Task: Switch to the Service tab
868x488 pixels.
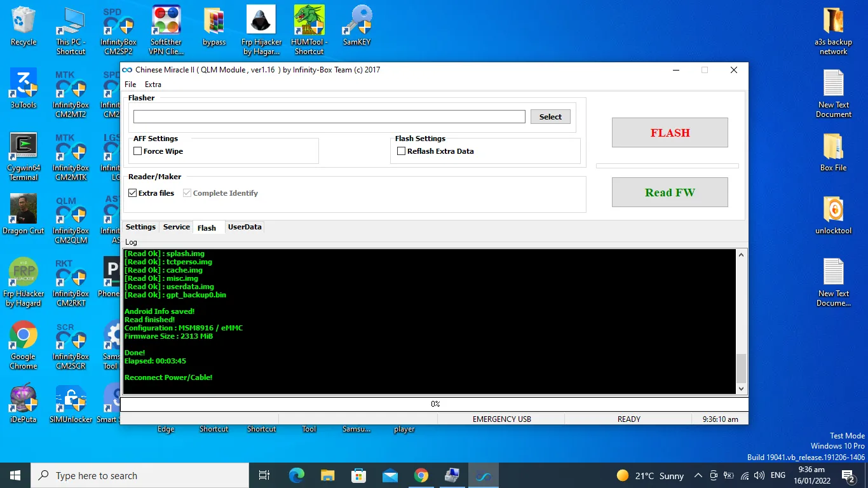Action: [x=177, y=227]
